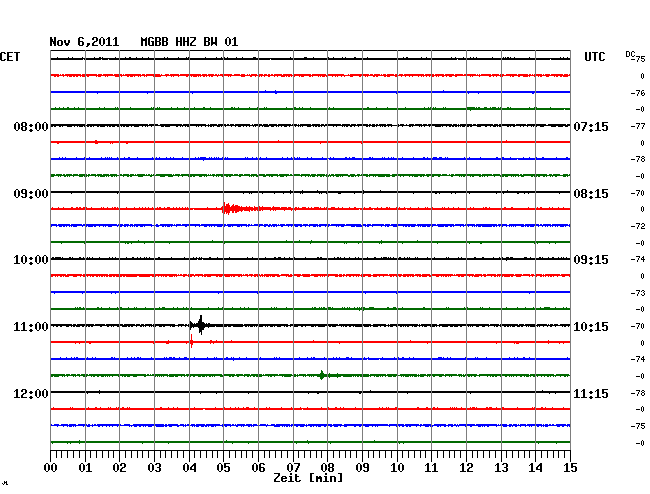Click the "10:15" UTC time label

[x=591, y=327]
